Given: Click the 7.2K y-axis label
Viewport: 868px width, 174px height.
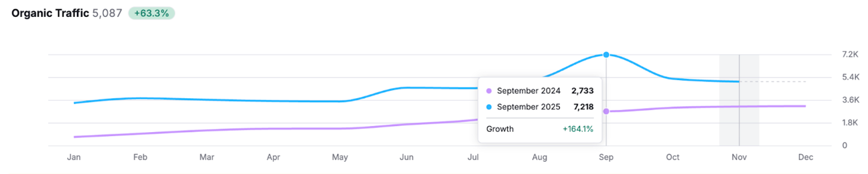Looking at the screenshot, I should point(850,55).
